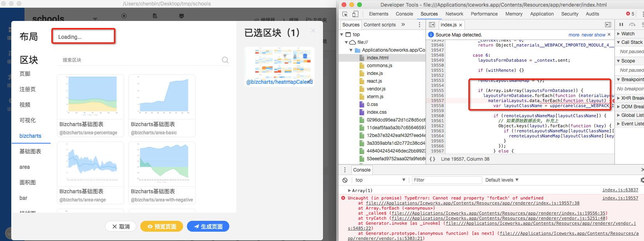Click the 预览页面 preview button
This screenshot has width=644, height=241.
162,226
